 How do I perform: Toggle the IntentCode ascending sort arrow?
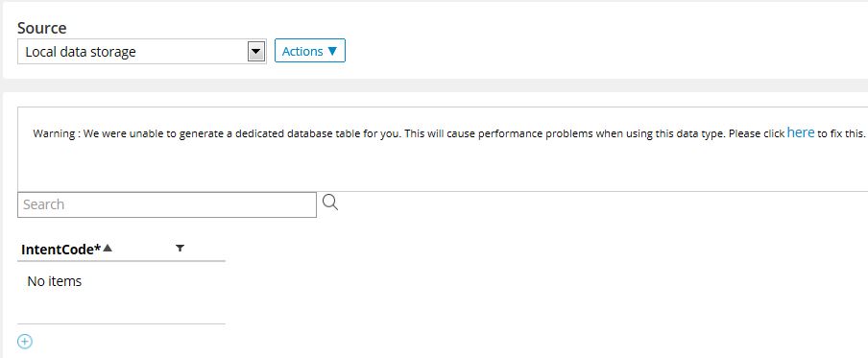(108, 249)
